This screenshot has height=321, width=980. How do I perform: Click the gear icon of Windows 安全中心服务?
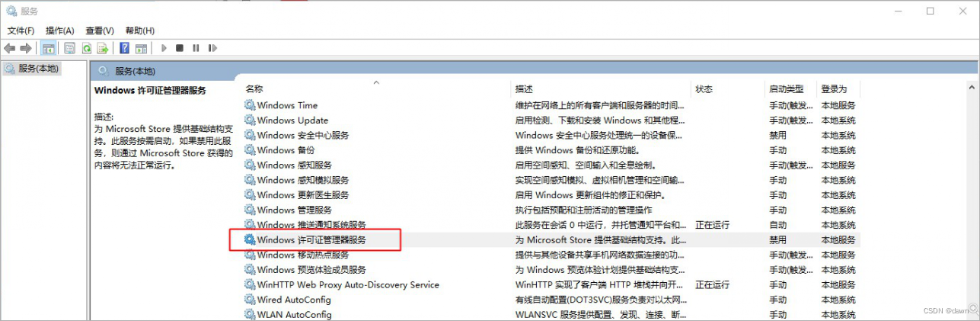250,135
